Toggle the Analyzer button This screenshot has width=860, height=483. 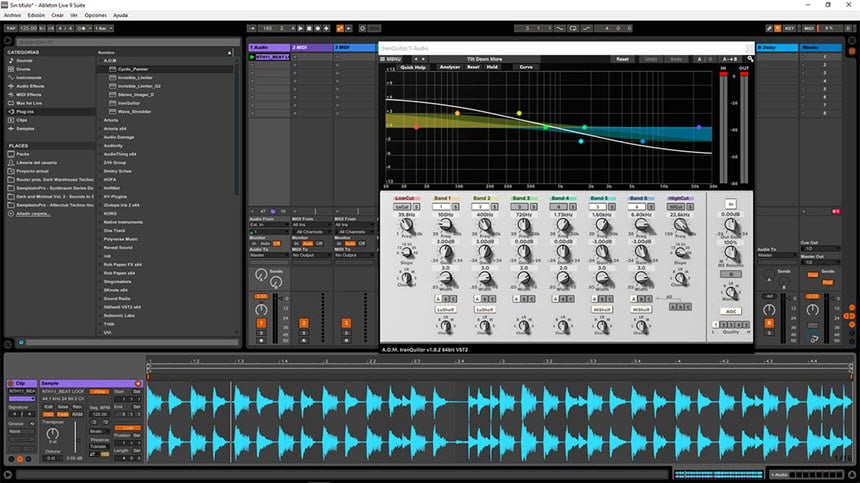click(450, 67)
